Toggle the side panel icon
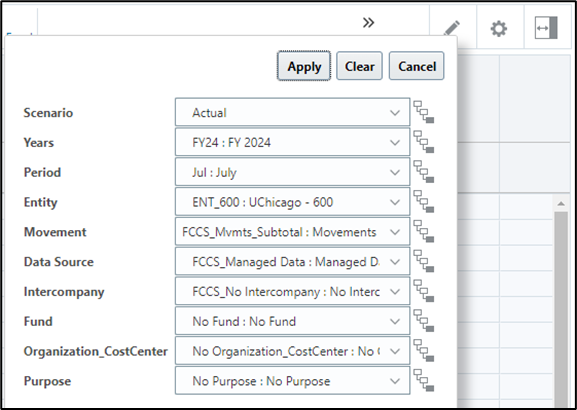The width and height of the screenshot is (577, 410). click(546, 28)
